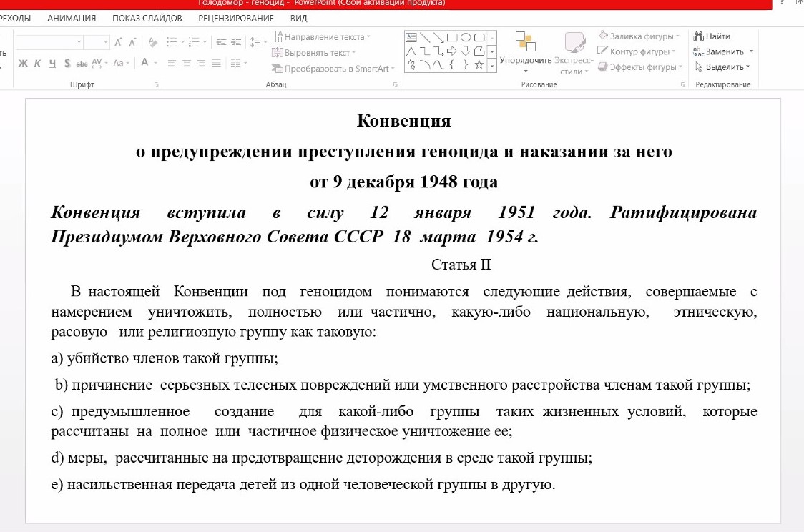Open the font name combo box

pos(49,42)
